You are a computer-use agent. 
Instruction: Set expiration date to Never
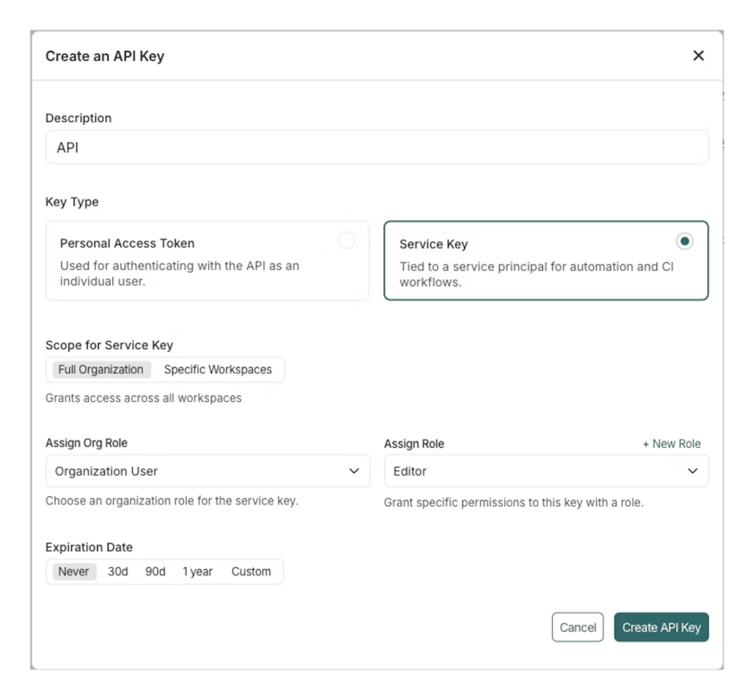point(73,571)
